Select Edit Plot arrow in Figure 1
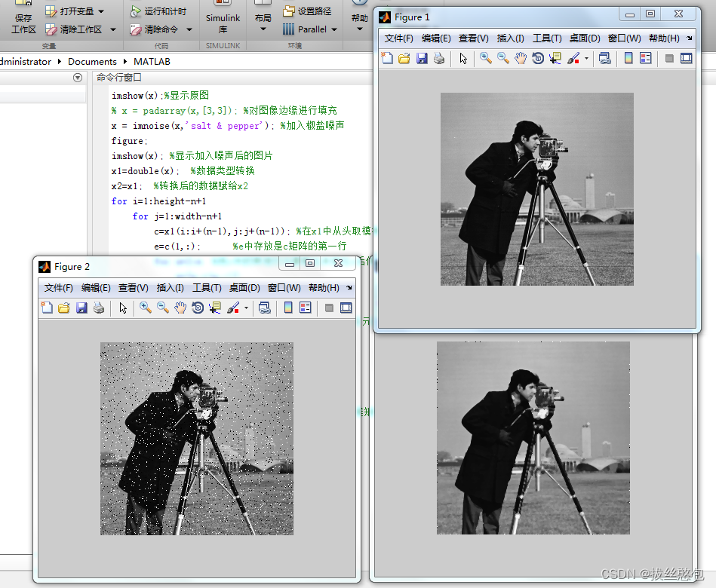The width and height of the screenshot is (716, 588). [x=463, y=58]
